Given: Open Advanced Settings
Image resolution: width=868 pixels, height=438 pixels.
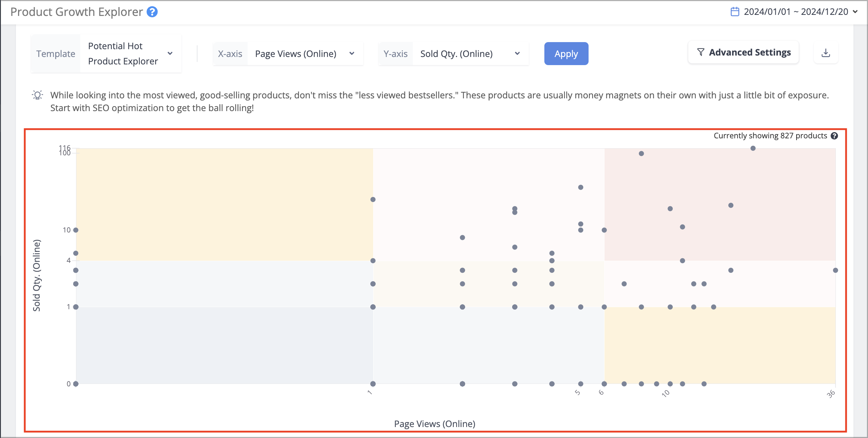Looking at the screenshot, I should pyautogui.click(x=743, y=52).
